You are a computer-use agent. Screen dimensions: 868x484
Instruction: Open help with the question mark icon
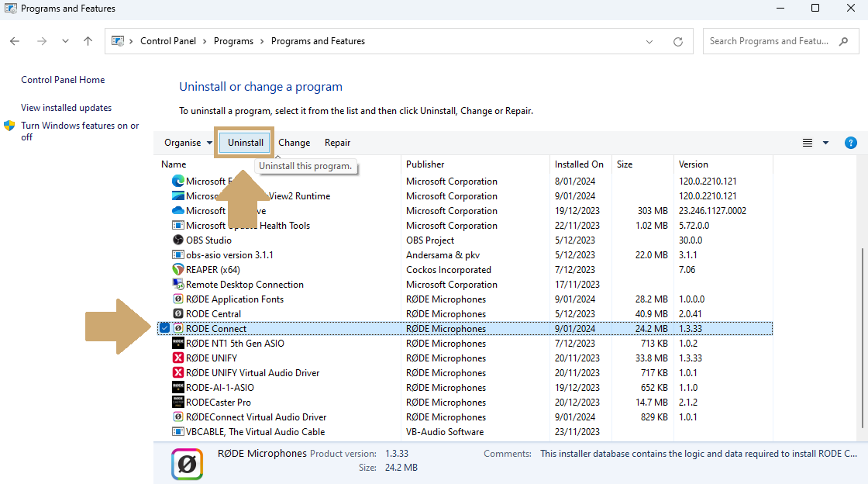pos(850,143)
